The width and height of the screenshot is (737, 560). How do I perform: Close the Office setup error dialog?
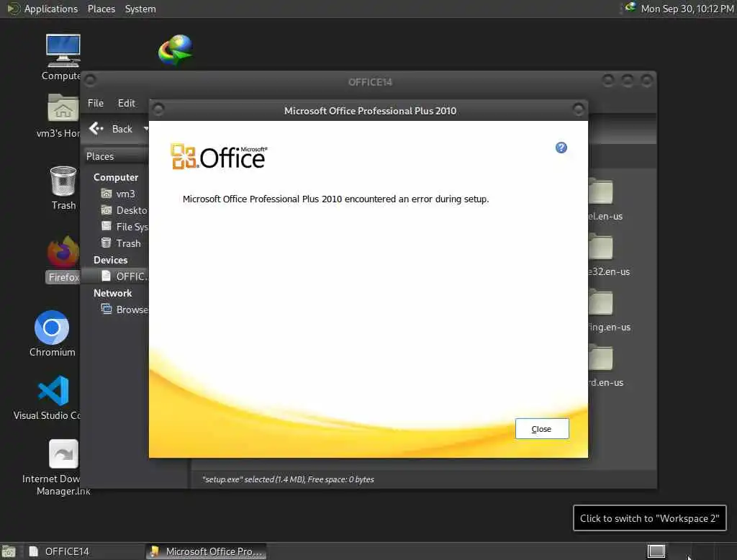[542, 429]
